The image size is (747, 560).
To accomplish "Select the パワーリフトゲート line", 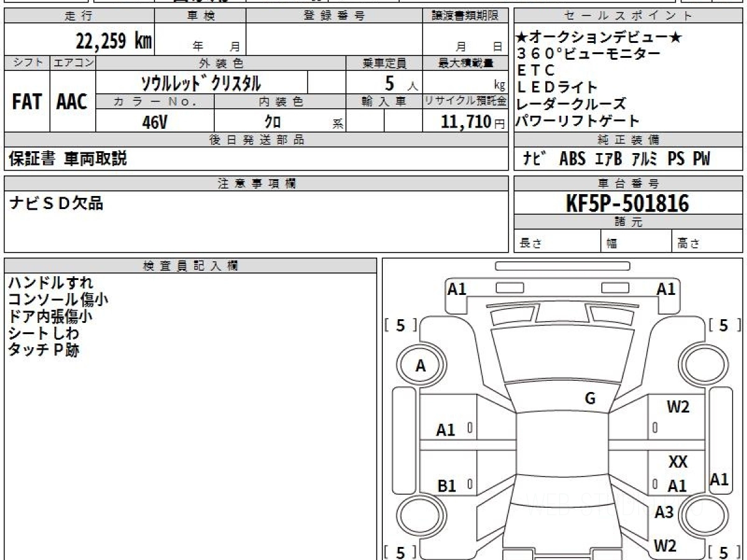I will click(578, 121).
